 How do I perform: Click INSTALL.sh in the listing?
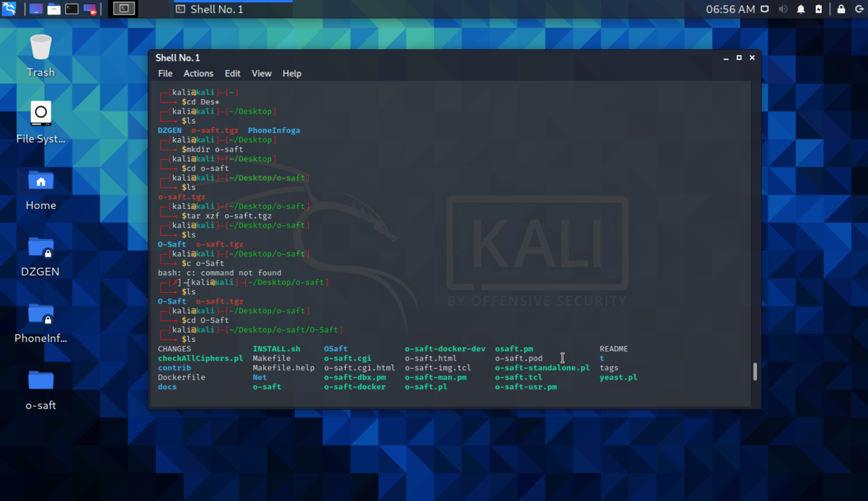click(x=276, y=349)
